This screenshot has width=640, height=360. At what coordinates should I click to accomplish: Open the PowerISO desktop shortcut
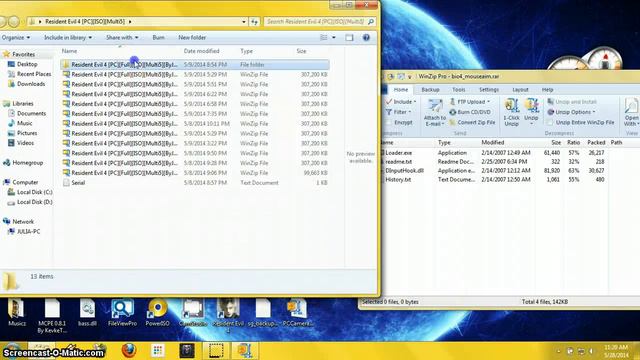157,313
